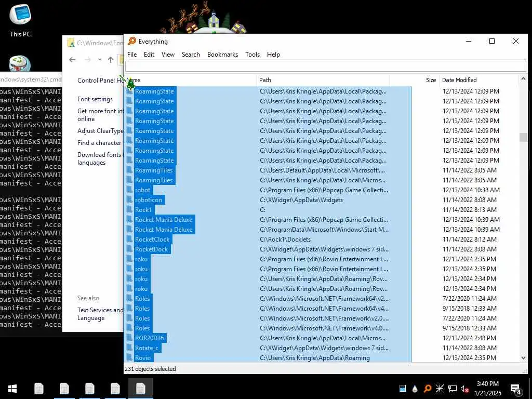Click the folder icon of roboticon row
532x399 pixels.
point(129,200)
